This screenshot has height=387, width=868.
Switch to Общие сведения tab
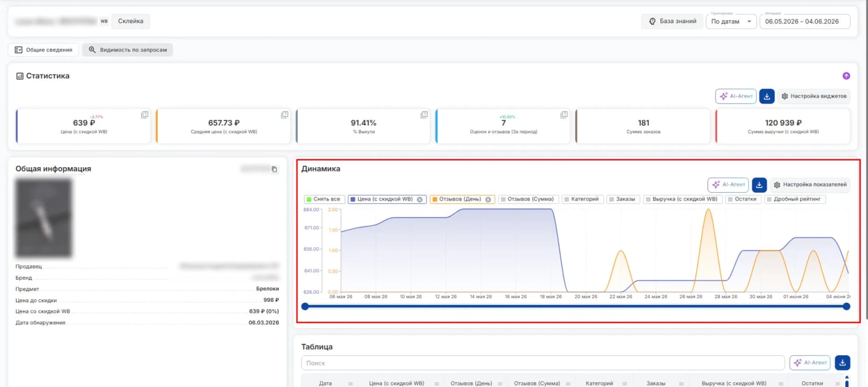[x=44, y=50]
